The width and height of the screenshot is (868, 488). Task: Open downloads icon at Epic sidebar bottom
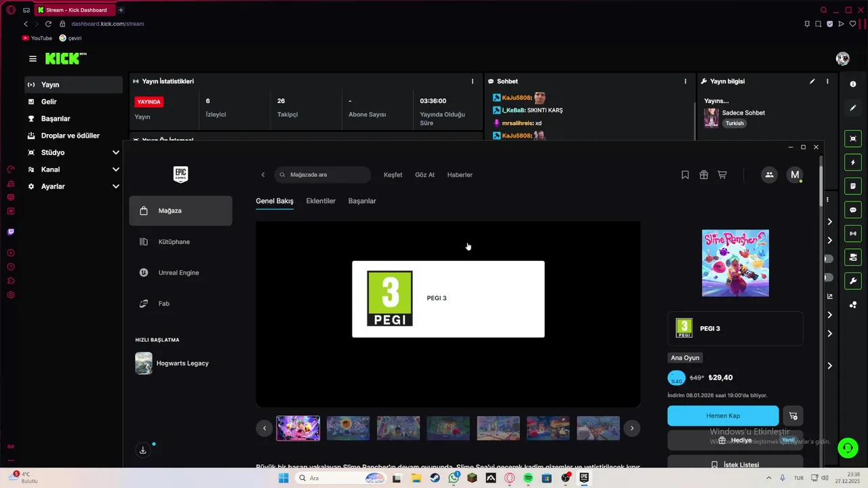pyautogui.click(x=142, y=450)
